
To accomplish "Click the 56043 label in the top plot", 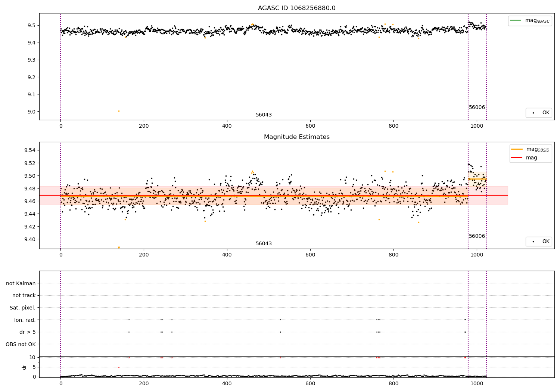I will pos(264,115).
